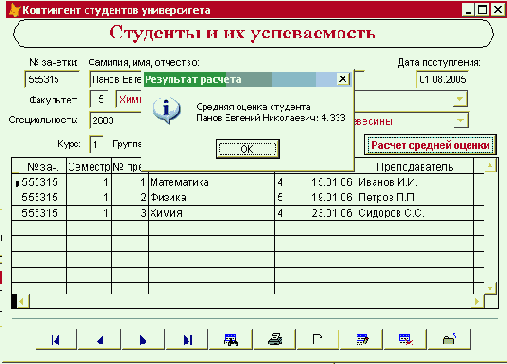Click the new blank record icon button
The height and width of the screenshot is (364, 507).
click(317, 339)
